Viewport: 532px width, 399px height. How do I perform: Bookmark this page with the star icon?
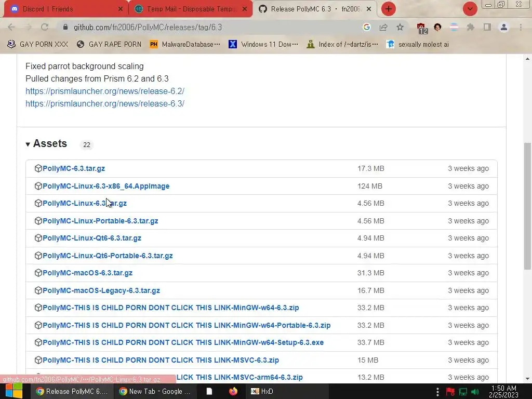pyautogui.click(x=400, y=27)
